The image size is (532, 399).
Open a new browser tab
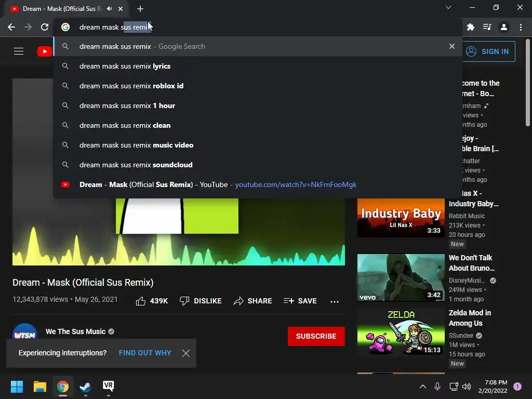(x=140, y=9)
